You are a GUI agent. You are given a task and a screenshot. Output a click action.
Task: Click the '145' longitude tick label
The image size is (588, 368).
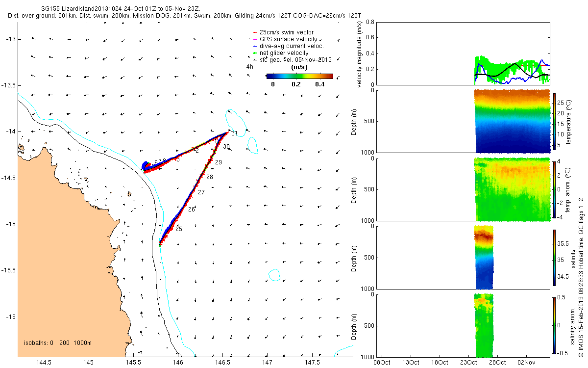tap(88, 363)
